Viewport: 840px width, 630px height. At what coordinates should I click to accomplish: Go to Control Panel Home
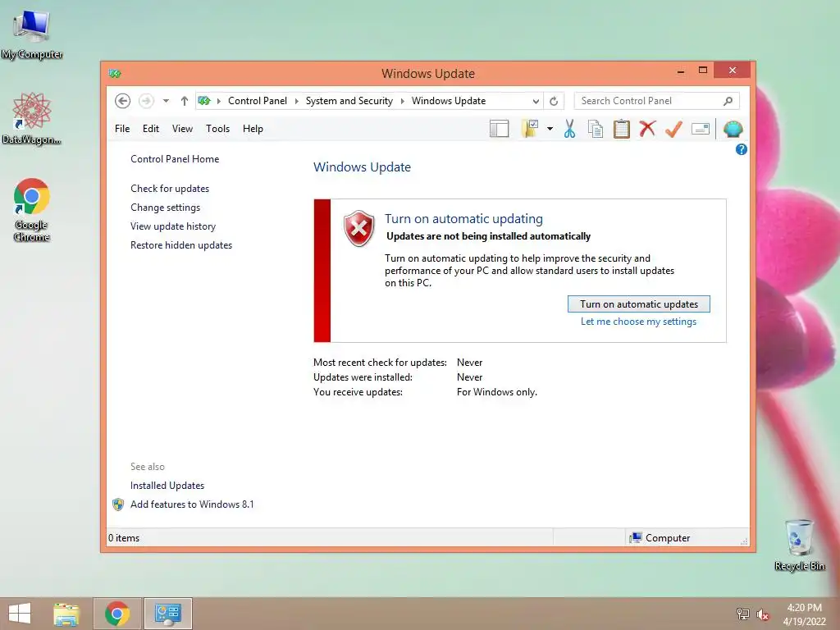coord(175,159)
